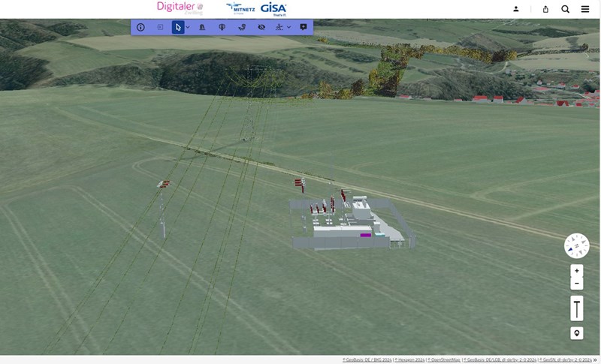Expand the measurement tool dropdown arrow
601x364 pixels.
289,27
